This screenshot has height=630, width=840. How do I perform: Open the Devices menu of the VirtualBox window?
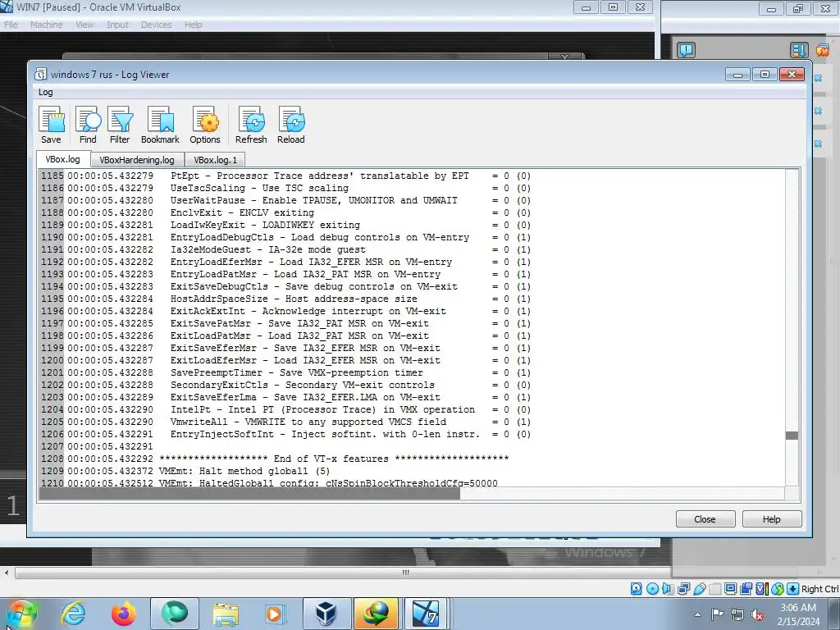coord(156,25)
